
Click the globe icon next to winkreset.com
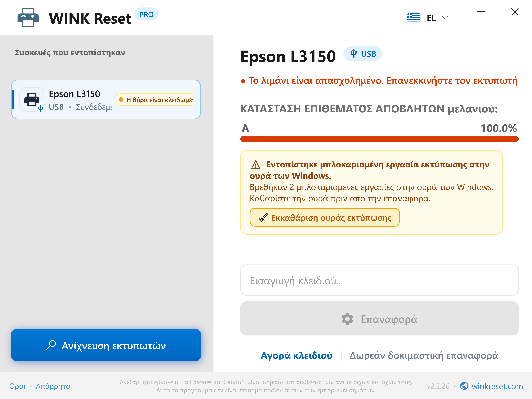[x=464, y=386]
